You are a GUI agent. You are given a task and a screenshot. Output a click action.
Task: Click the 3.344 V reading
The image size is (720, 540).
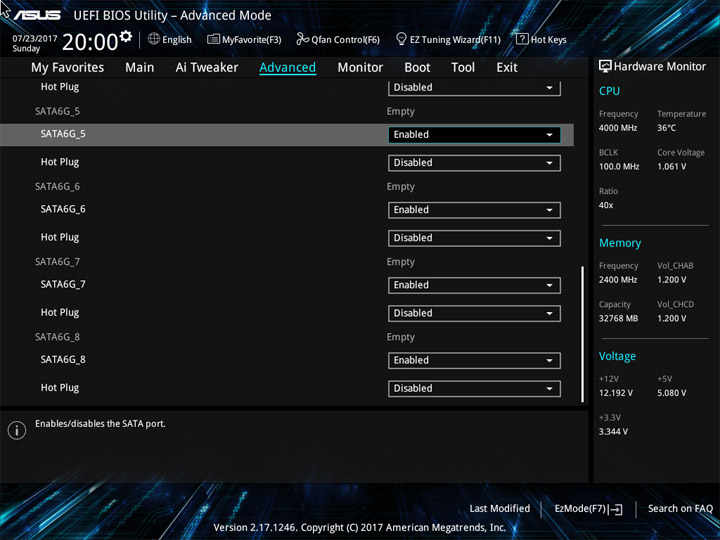point(613,432)
